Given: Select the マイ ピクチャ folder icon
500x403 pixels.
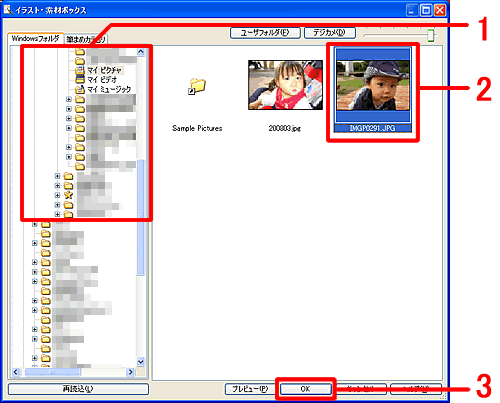Looking at the screenshot, I should 80,70.
